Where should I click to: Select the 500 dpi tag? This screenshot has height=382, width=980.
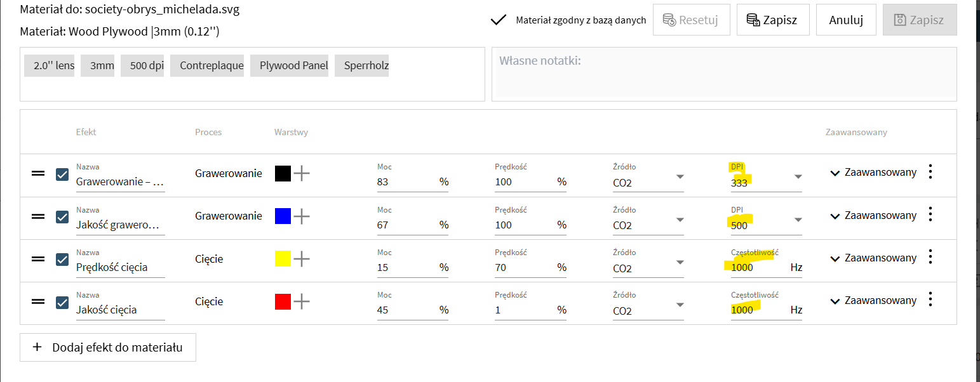tap(147, 65)
